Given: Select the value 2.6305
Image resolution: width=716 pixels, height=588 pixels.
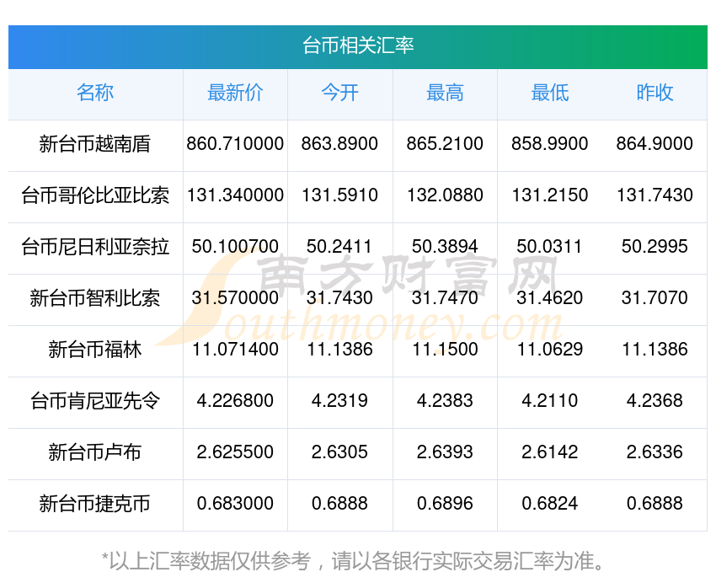Looking at the screenshot, I should [x=339, y=452].
